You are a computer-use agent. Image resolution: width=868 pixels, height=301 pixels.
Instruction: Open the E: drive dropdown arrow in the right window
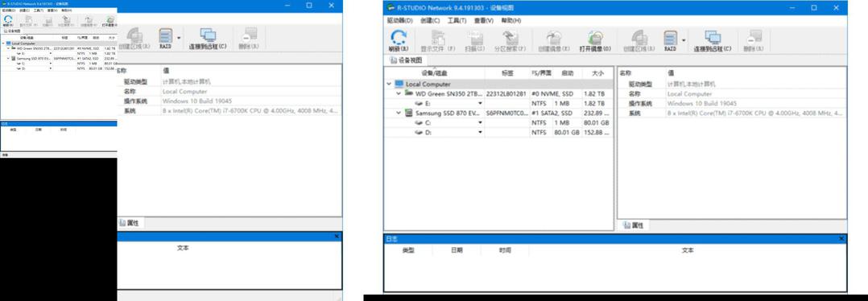pyautogui.click(x=480, y=104)
